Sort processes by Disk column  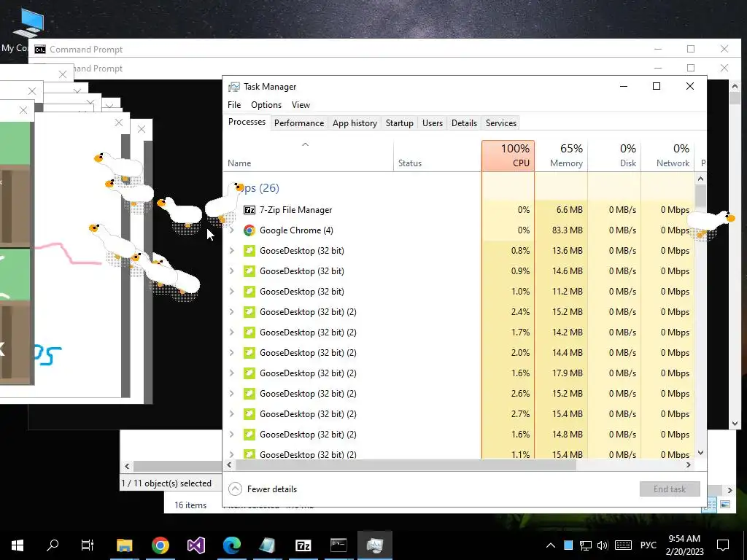click(x=614, y=156)
